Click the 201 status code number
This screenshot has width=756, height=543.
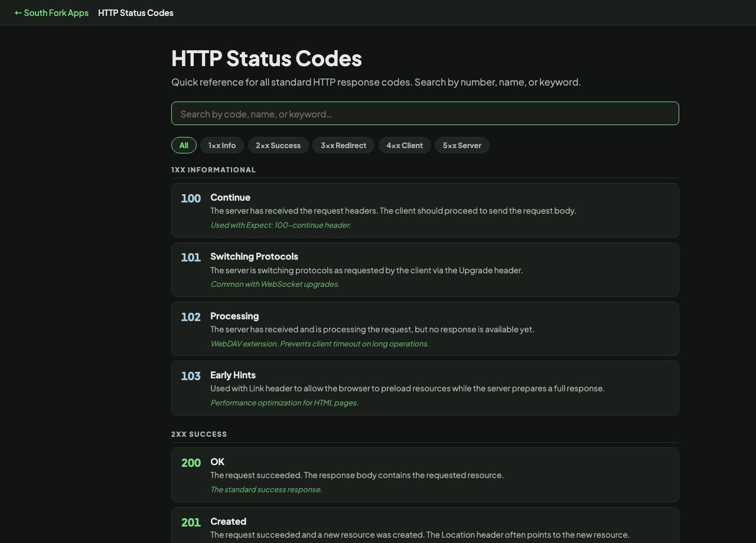(191, 522)
